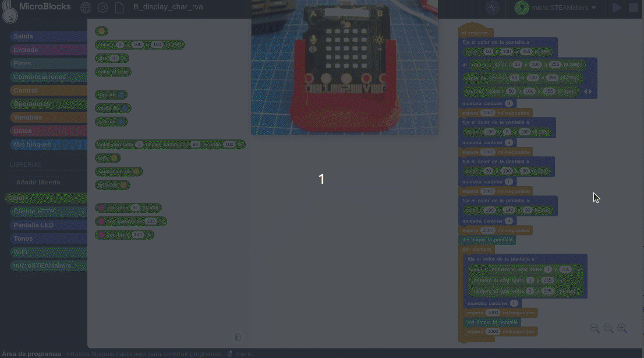Click the 100 value in 'con saturación' block
The height and width of the screenshot is (358, 644).
151,222
